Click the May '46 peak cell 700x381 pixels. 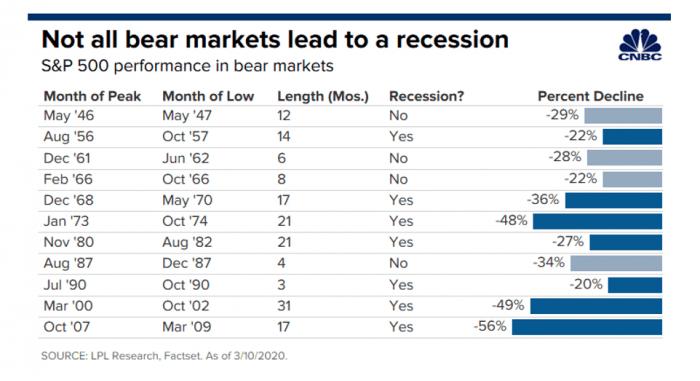(69, 116)
